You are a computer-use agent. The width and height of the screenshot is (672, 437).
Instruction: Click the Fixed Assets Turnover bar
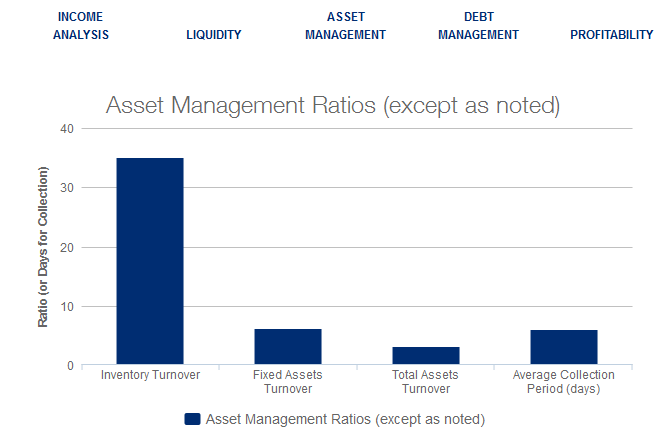point(288,346)
